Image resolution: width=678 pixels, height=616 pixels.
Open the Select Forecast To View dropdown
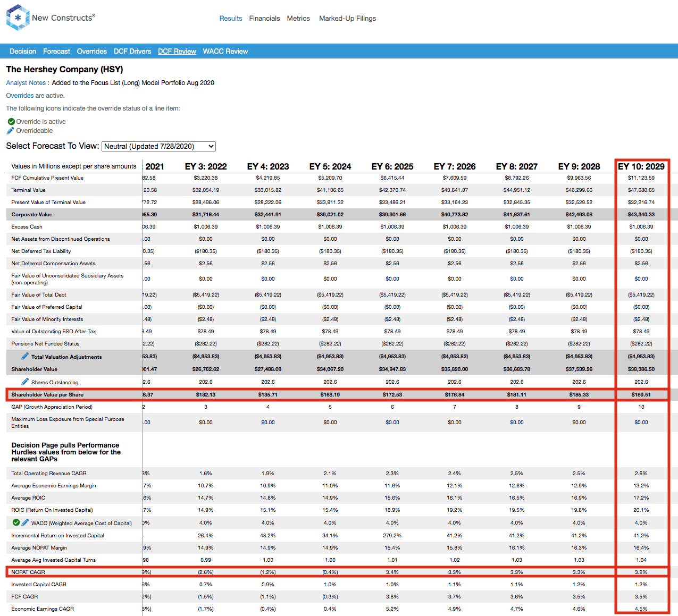(158, 146)
